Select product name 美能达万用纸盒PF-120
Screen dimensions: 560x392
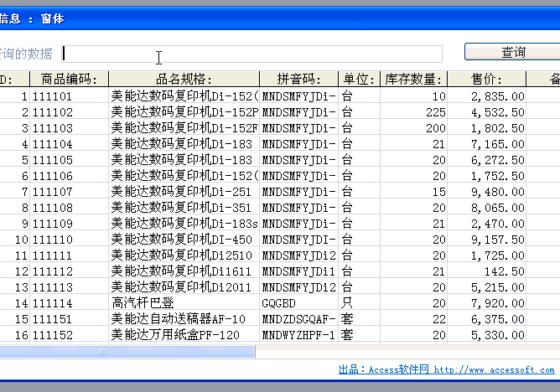pos(184,334)
